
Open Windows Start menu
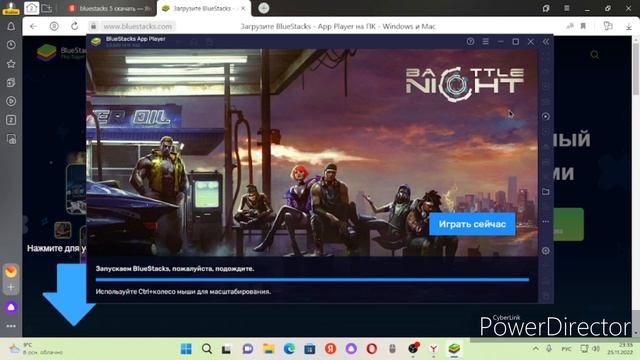pyautogui.click(x=186, y=349)
